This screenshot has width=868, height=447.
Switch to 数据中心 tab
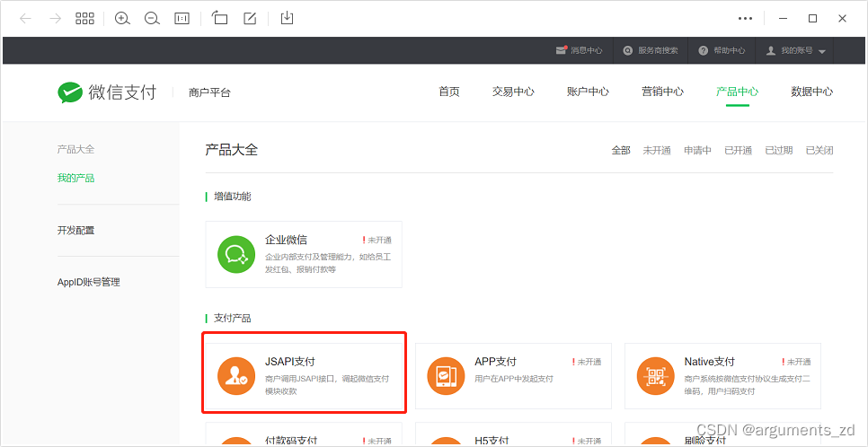tap(812, 92)
